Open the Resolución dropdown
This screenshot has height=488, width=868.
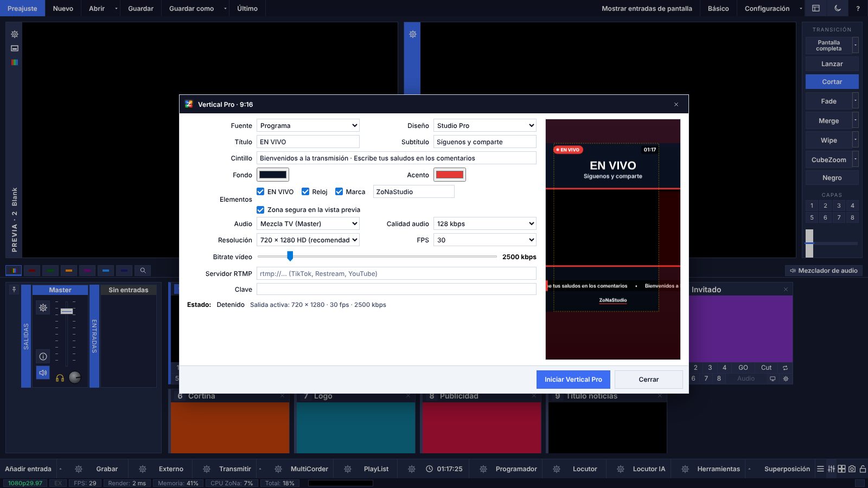308,240
